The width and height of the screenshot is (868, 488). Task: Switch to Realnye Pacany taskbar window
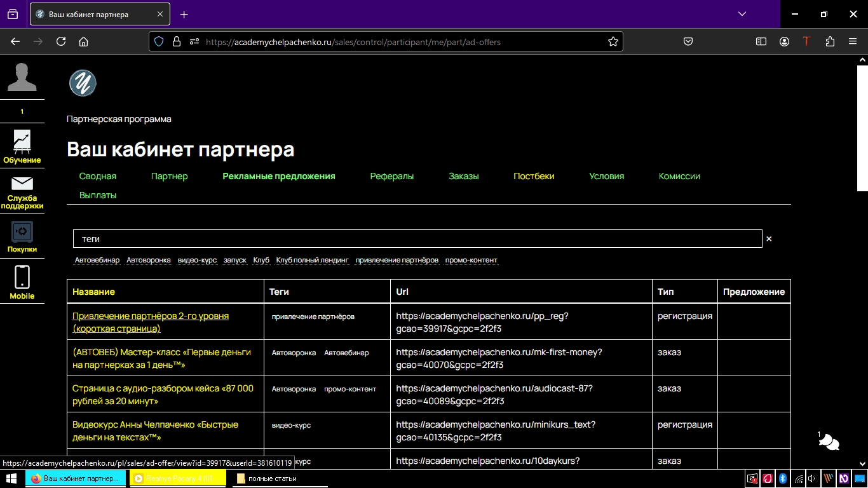pyautogui.click(x=178, y=478)
